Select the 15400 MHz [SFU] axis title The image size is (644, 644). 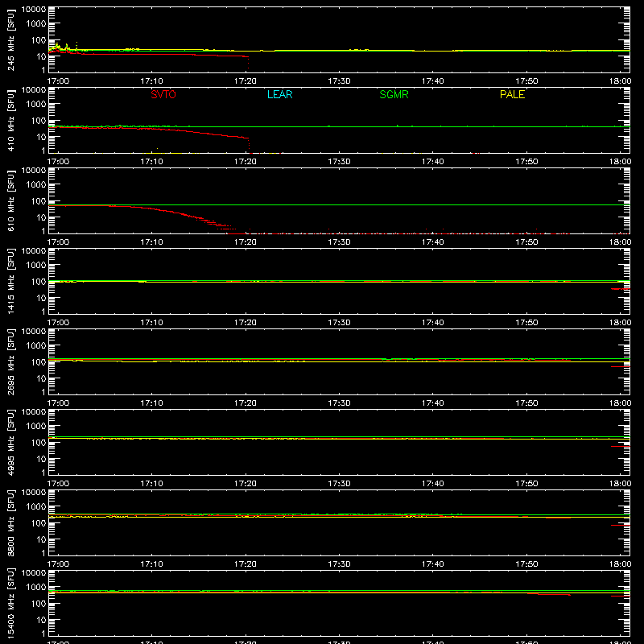point(11,603)
